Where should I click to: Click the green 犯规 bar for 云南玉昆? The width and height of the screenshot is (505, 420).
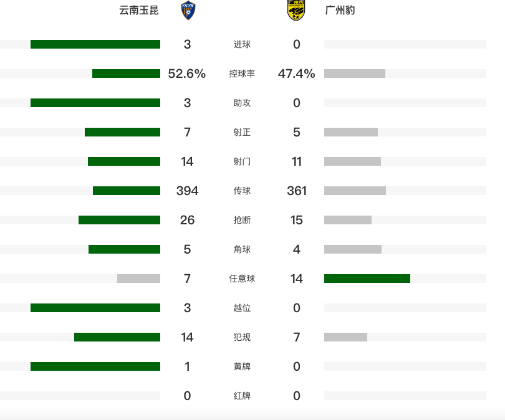(117, 337)
